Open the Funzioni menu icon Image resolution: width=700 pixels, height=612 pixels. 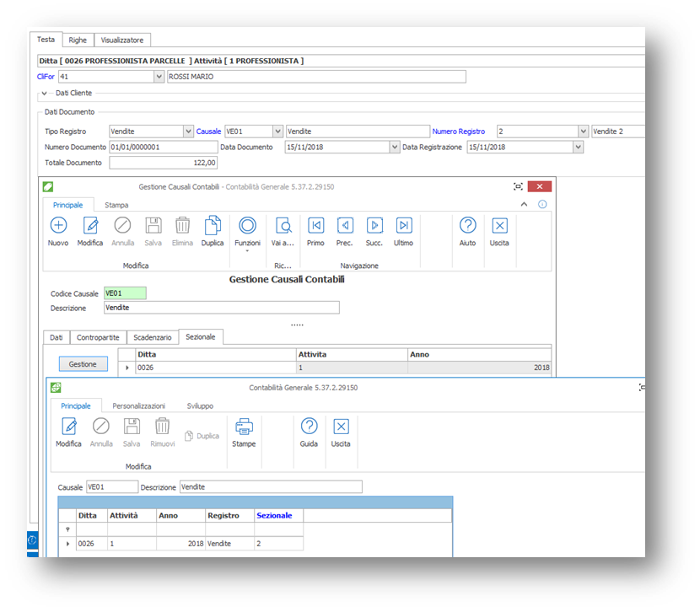tap(247, 226)
